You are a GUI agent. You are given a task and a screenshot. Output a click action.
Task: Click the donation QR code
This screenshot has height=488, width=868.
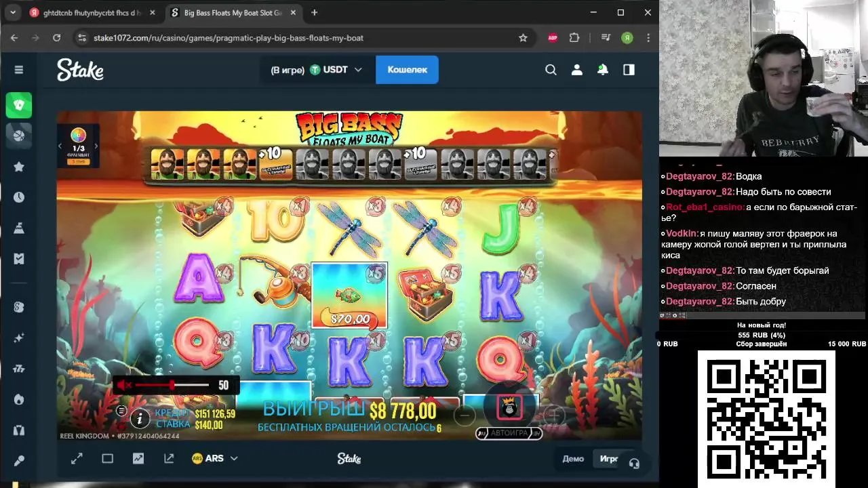pos(766,418)
